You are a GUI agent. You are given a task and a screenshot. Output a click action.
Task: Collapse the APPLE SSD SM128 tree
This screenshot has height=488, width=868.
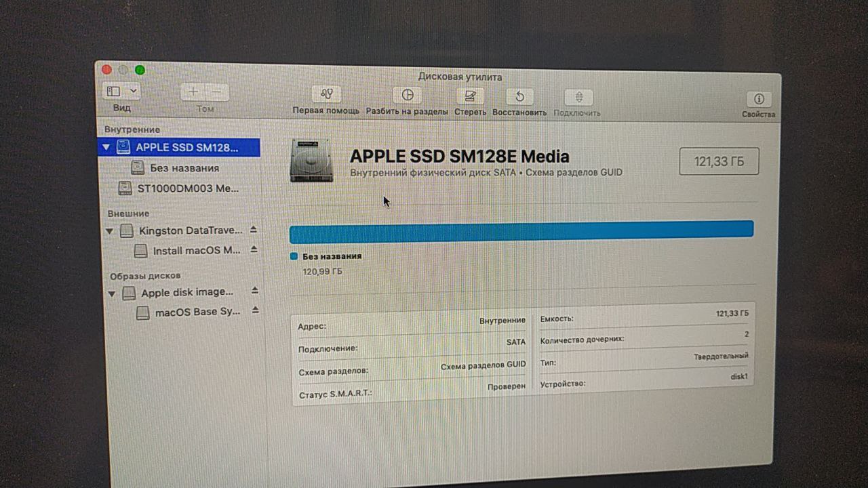(x=106, y=147)
